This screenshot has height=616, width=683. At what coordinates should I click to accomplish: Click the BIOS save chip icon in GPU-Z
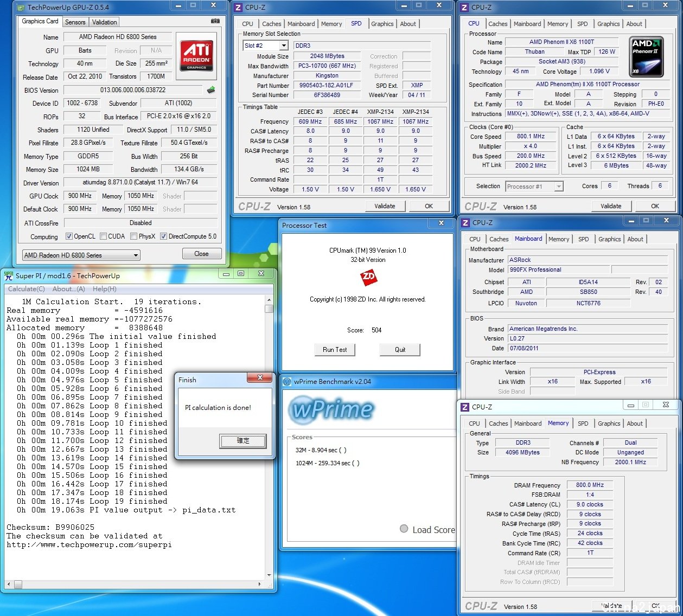click(x=211, y=90)
